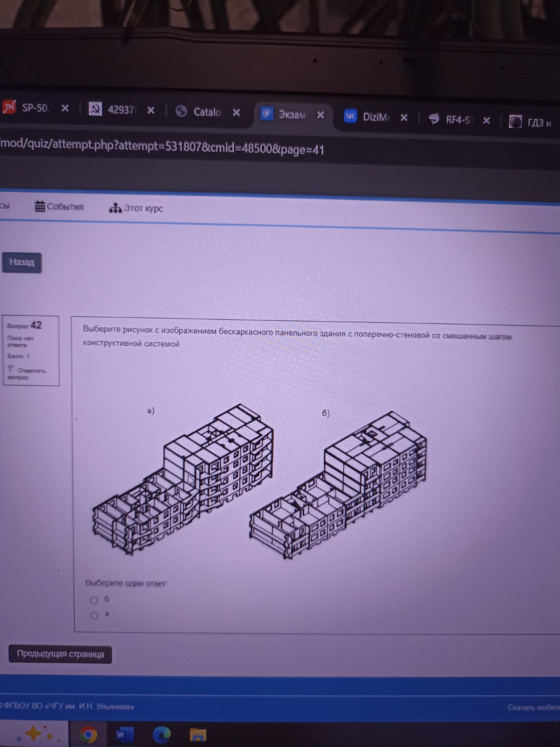Expand the Этот курс menu
560x747 pixels.
tap(143, 208)
